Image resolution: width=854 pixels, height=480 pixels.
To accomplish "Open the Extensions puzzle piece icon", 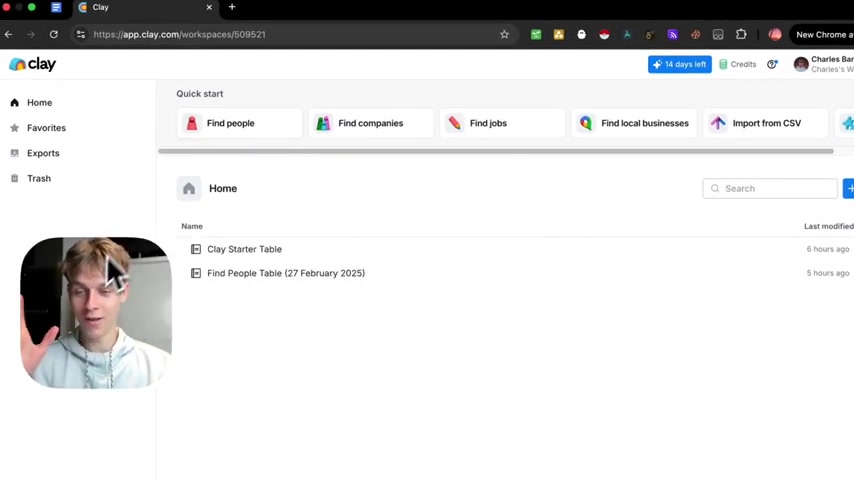I will coord(741,34).
